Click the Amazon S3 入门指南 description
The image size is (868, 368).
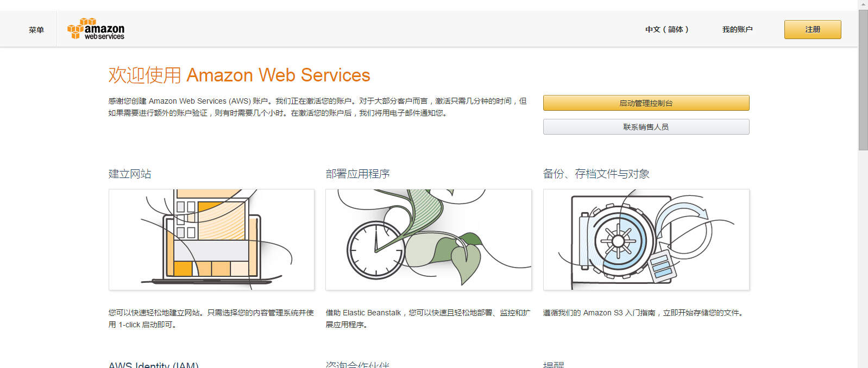tap(643, 313)
